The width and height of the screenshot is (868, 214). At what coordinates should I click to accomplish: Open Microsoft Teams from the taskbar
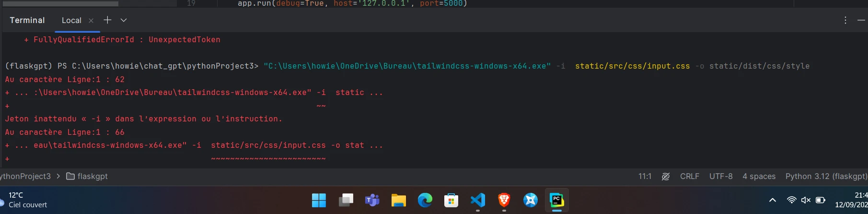372,200
